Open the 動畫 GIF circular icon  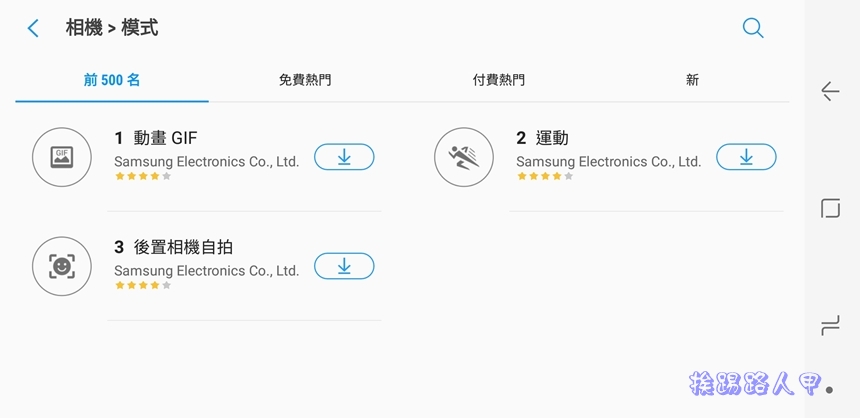pyautogui.click(x=62, y=157)
